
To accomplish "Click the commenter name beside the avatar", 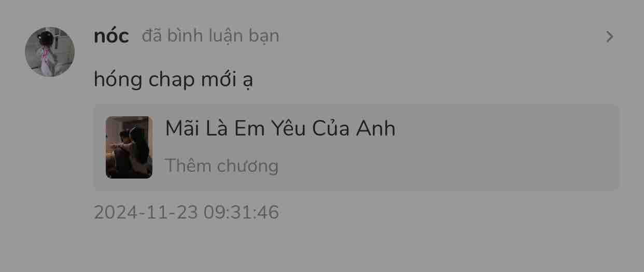I will (x=111, y=36).
